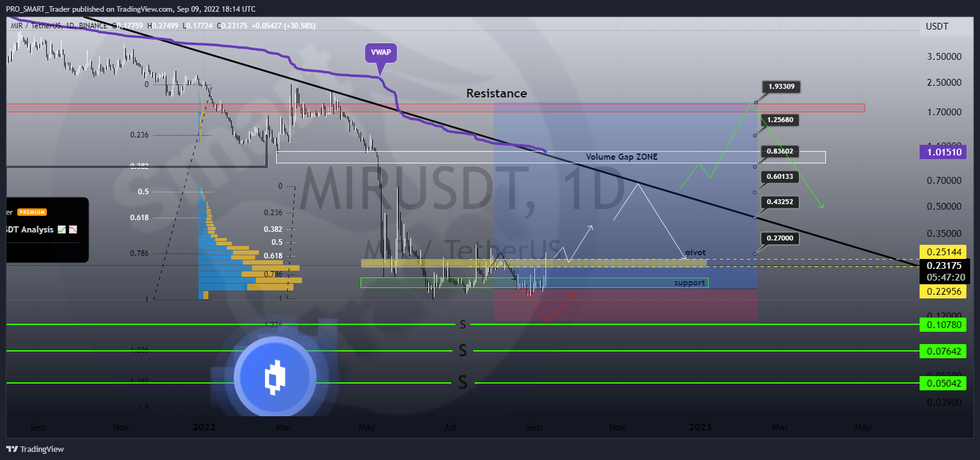This screenshot has height=460, width=980.
Task: Click the 2023 label on time axis
Action: (x=700, y=427)
